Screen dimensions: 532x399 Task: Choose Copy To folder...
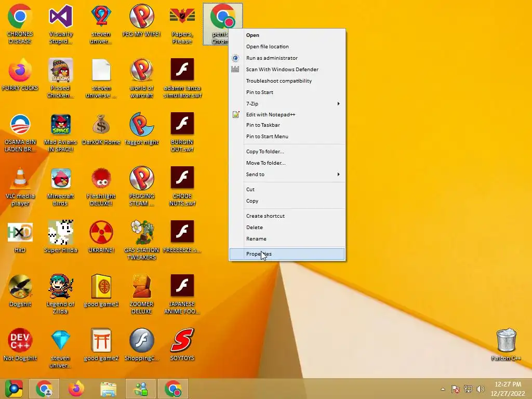pyautogui.click(x=287, y=151)
